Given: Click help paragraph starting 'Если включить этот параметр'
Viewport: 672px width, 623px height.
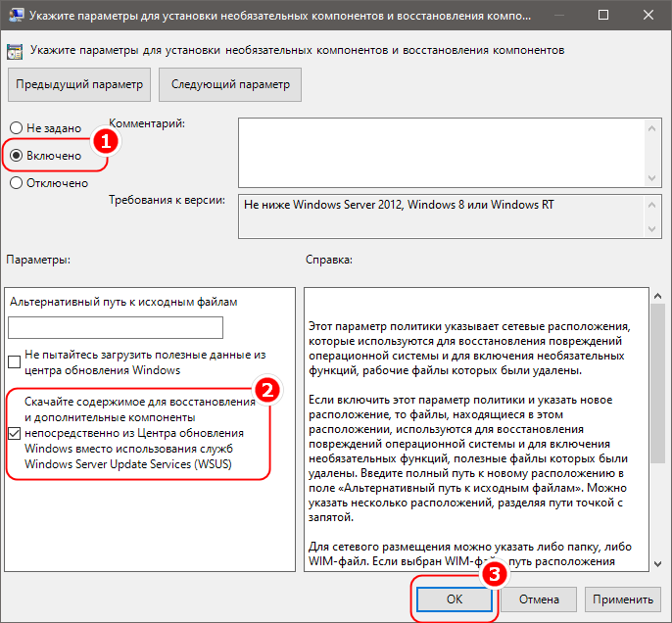Looking at the screenshot, I should [467, 458].
